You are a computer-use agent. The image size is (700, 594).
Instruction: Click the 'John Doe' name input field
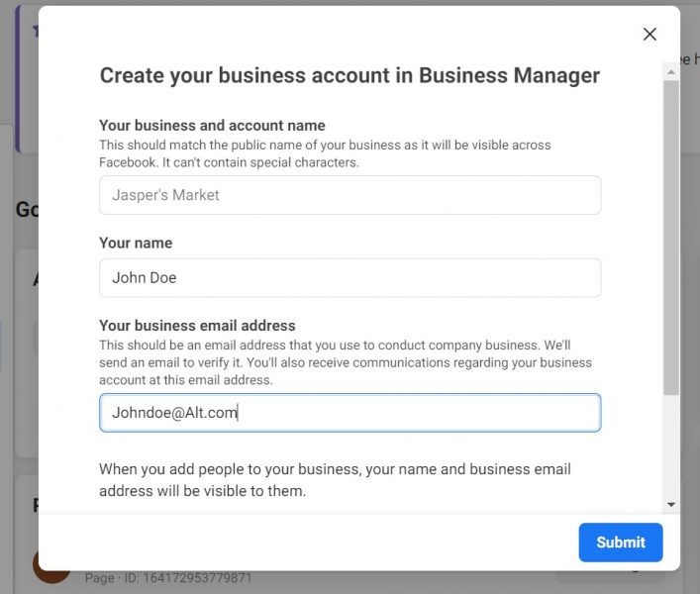[x=350, y=278]
